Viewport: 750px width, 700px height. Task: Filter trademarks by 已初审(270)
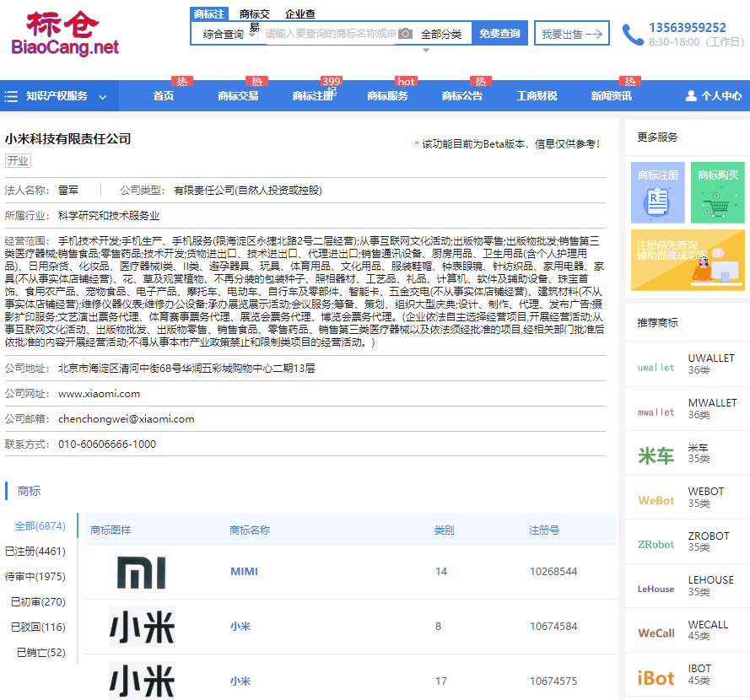[x=38, y=602]
